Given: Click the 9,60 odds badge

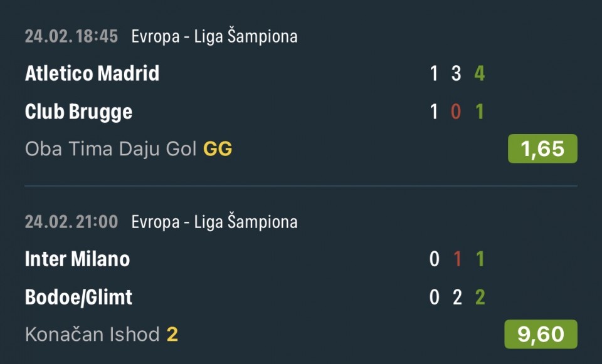Looking at the screenshot, I should tap(541, 334).
